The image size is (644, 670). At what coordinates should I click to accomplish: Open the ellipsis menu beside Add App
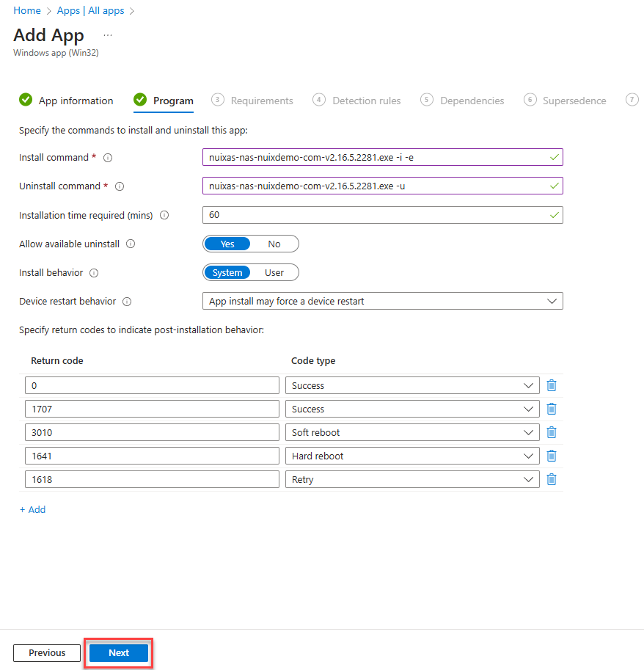[108, 35]
